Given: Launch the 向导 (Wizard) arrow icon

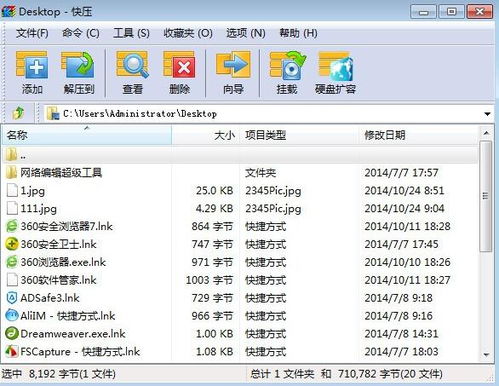Looking at the screenshot, I should pos(233,64).
